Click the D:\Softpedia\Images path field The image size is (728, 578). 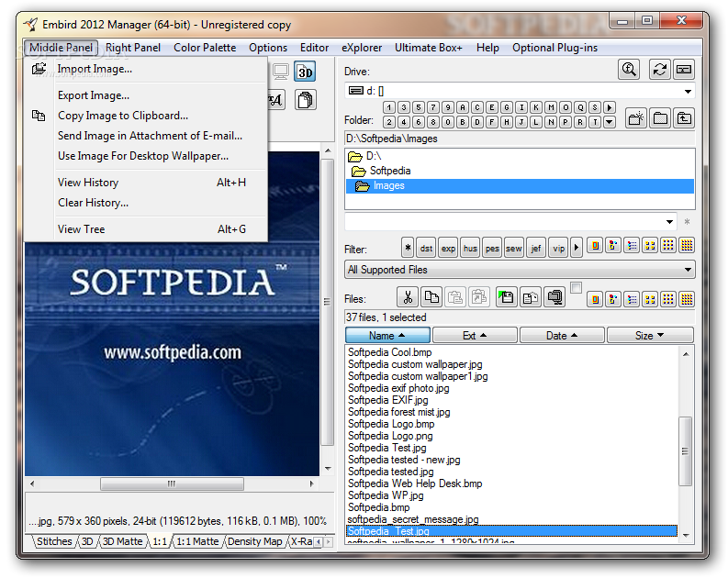pyautogui.click(x=520, y=139)
